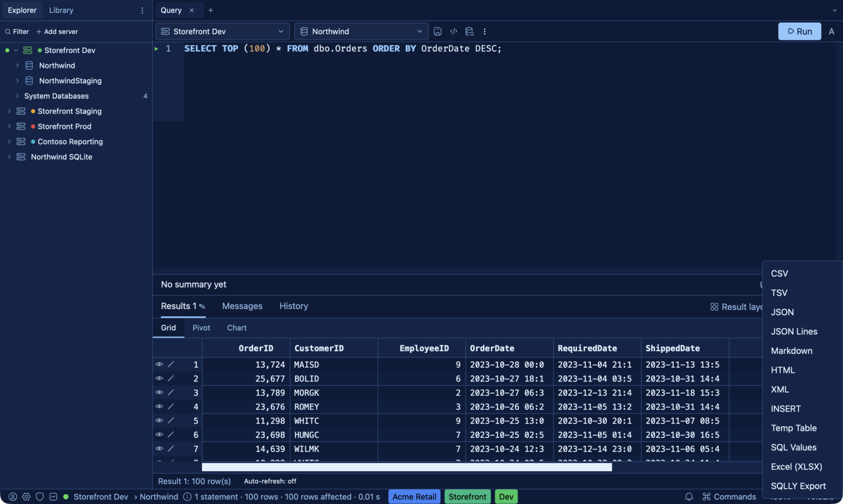Image resolution: width=843 pixels, height=504 pixels.
Task: Click the activity monitor icon in the status bar
Action: coord(53,497)
